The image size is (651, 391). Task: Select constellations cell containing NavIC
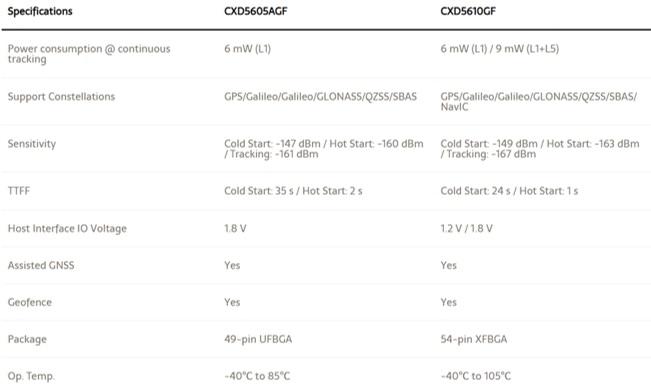pyautogui.click(x=538, y=102)
